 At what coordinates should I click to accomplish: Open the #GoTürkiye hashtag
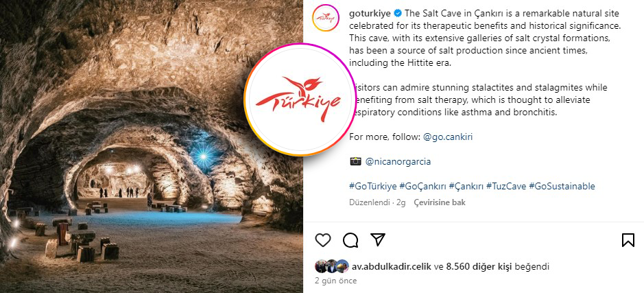click(373, 186)
